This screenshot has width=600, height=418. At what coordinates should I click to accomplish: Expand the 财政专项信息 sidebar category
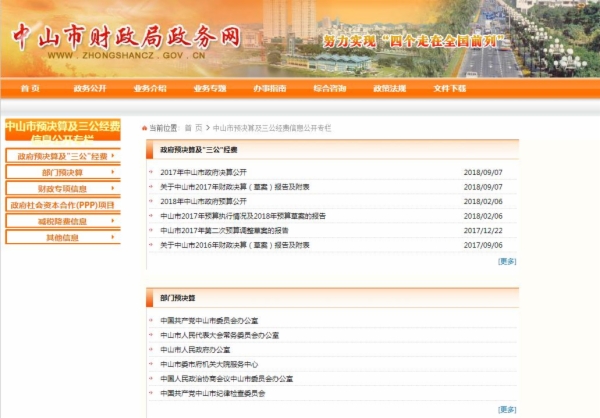[62, 189]
